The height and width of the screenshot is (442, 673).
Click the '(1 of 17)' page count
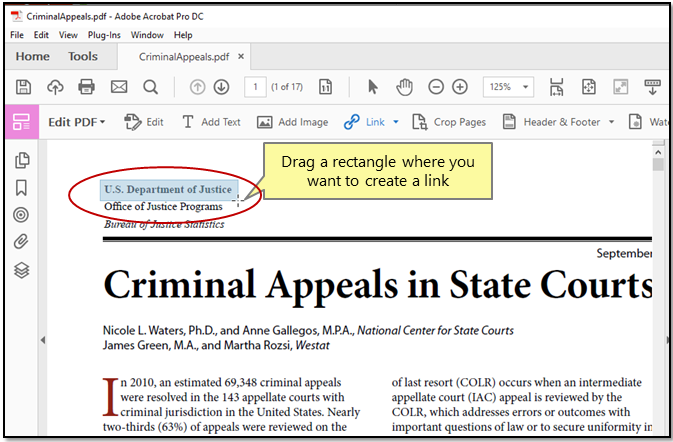pyautogui.click(x=287, y=87)
